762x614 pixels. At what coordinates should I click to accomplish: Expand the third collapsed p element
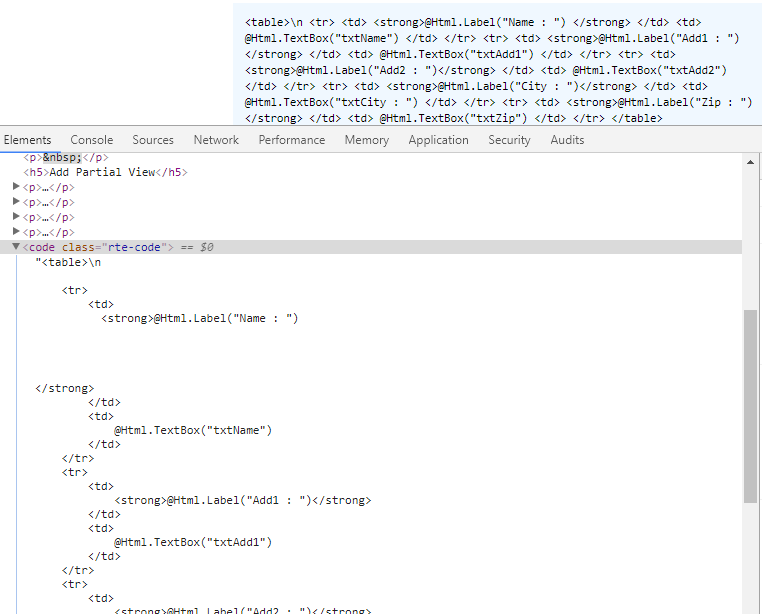pos(16,217)
